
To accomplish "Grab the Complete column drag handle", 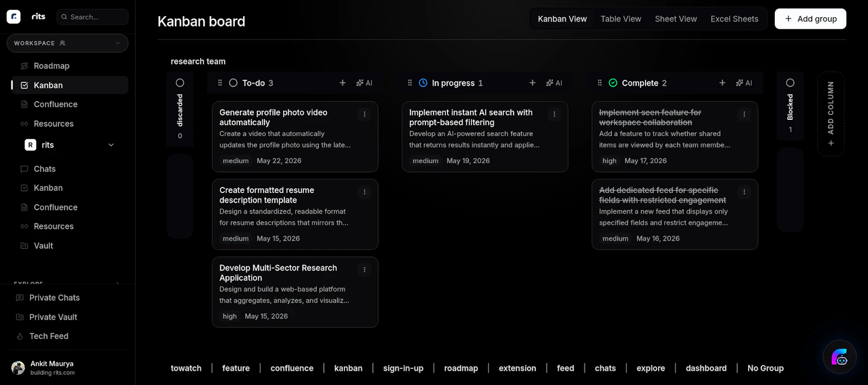I will pos(599,83).
